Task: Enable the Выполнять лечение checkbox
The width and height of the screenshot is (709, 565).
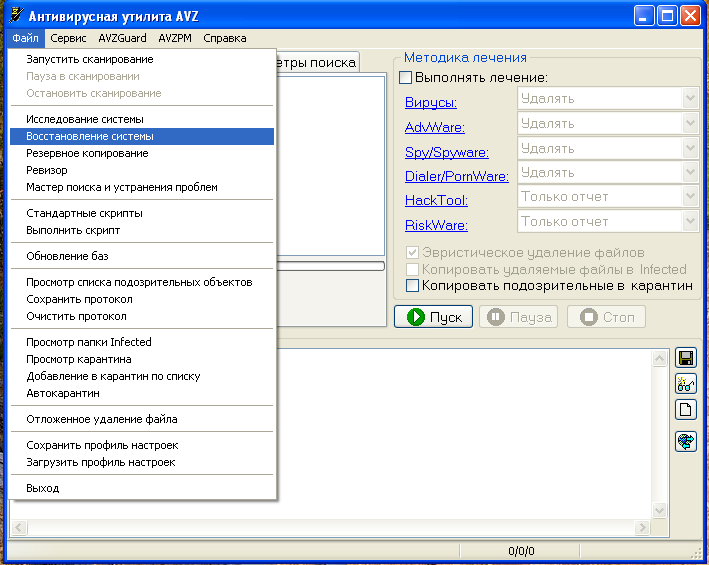Action: click(x=406, y=77)
